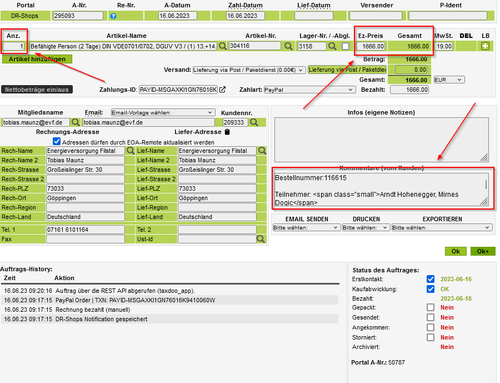500x383 pixels.
Task: Click Nettobeträge ein/aus button
Action: pyautogui.click(x=37, y=89)
